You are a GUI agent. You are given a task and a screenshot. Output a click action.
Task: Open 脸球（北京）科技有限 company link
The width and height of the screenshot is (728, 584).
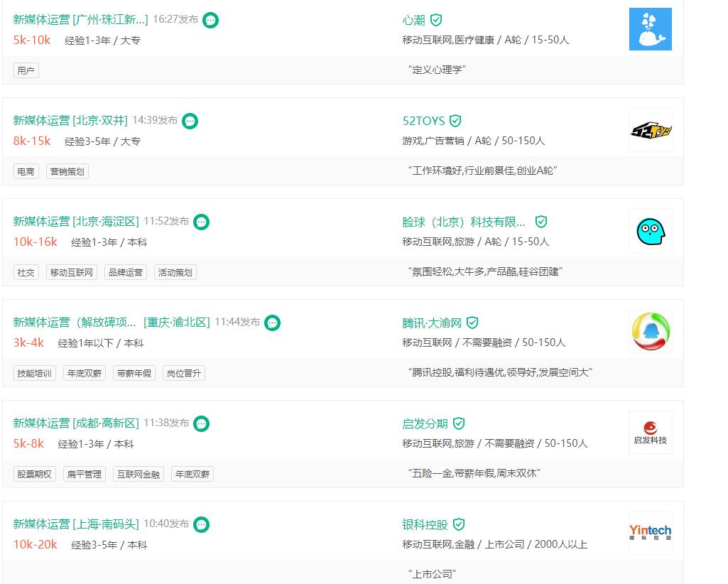[x=464, y=222]
